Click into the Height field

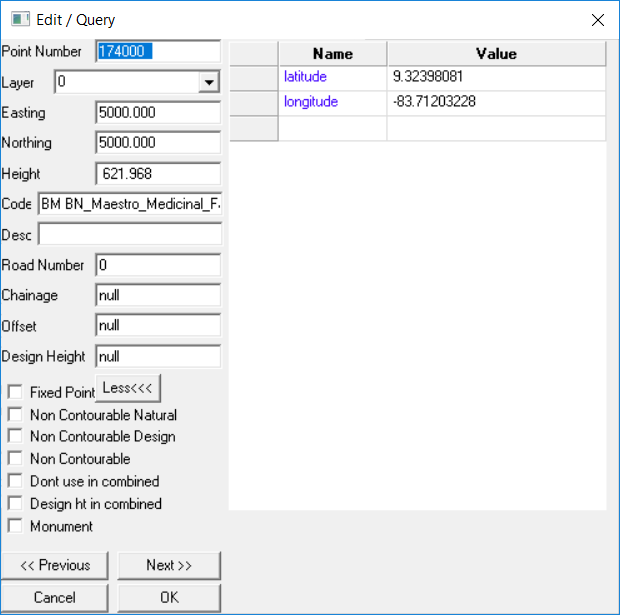coord(157,174)
